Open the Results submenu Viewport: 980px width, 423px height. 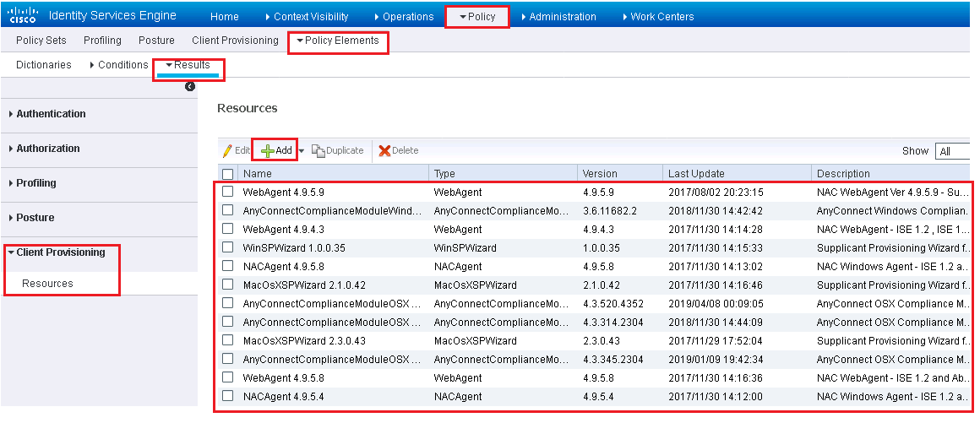tap(188, 65)
